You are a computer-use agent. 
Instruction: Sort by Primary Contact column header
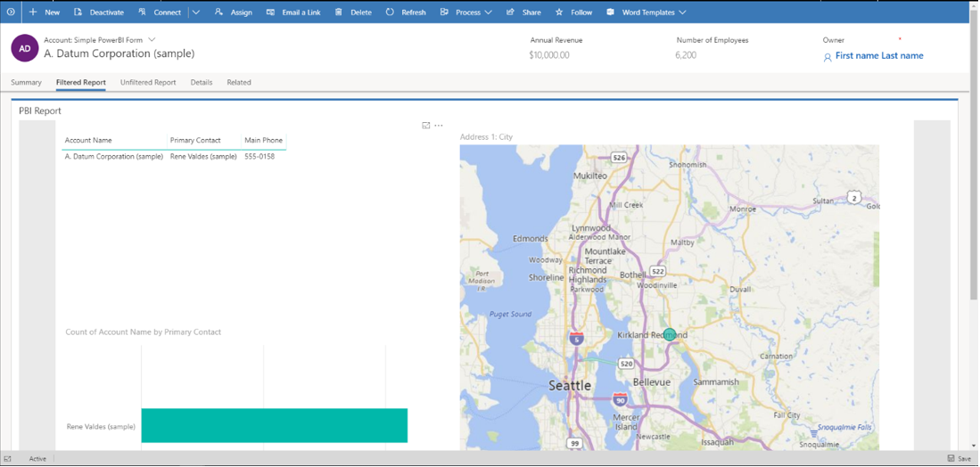coord(195,141)
